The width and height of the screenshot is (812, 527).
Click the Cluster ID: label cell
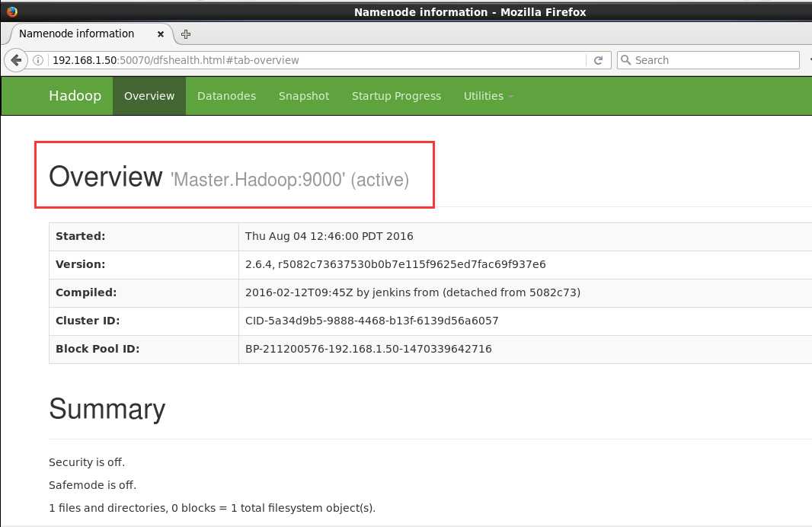point(144,321)
